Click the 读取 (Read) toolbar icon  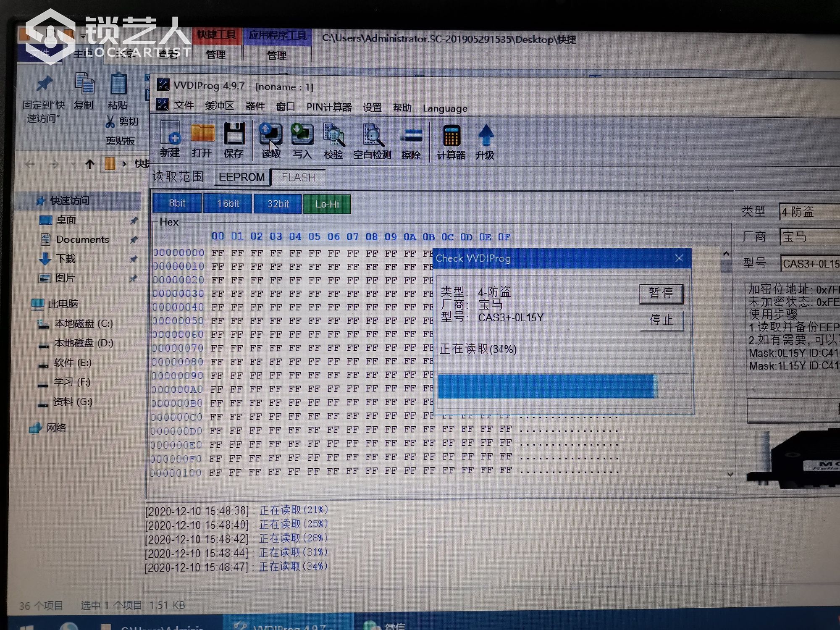[x=270, y=141]
